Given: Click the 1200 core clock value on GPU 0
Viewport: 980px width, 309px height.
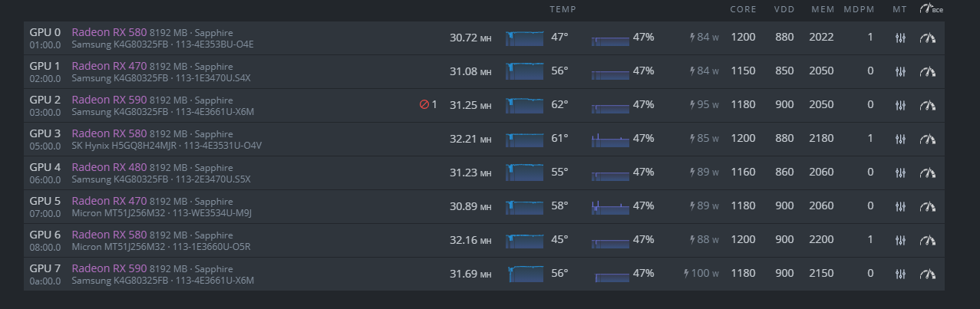Looking at the screenshot, I should coord(742,38).
